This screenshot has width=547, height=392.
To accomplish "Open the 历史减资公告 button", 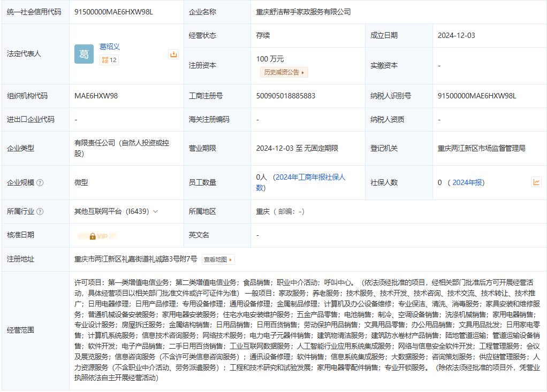I will point(284,73).
